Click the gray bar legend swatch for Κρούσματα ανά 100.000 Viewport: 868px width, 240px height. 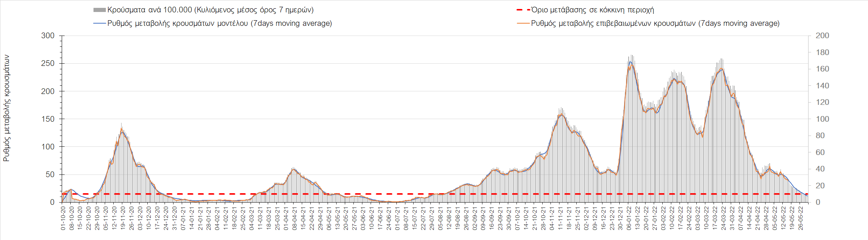point(99,10)
